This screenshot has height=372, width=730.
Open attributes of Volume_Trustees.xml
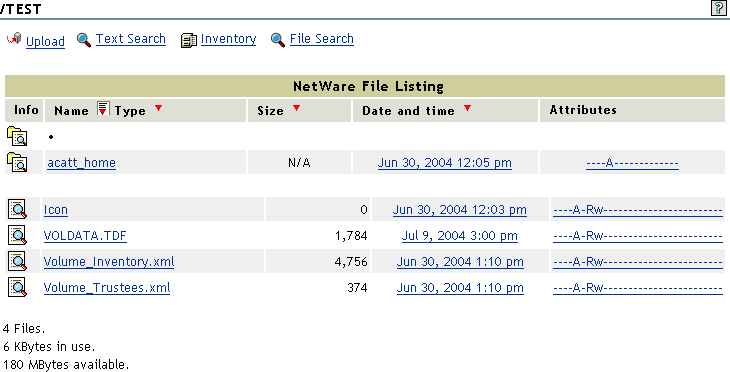(x=638, y=288)
